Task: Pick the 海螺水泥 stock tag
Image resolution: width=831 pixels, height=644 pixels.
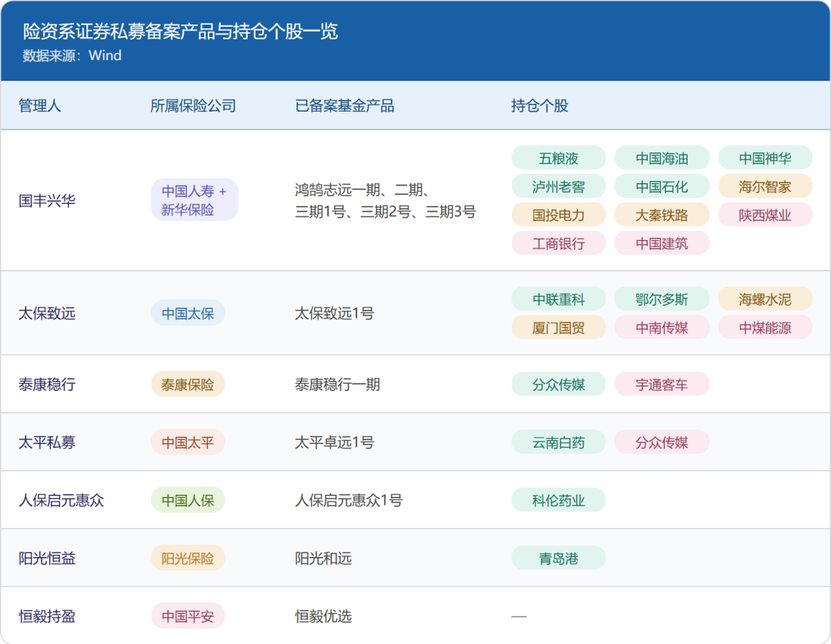Action: point(766,299)
